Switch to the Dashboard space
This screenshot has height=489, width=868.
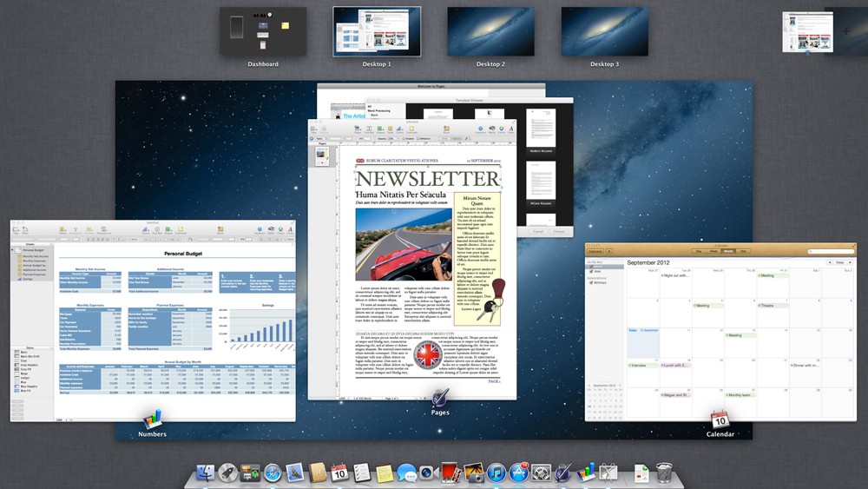tap(262, 32)
